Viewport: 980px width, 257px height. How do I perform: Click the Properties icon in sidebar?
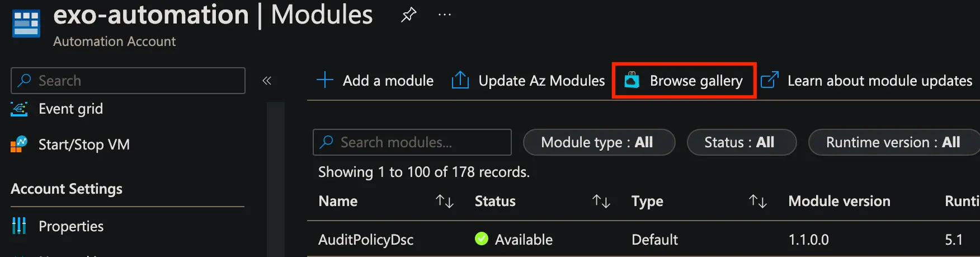tap(19, 226)
